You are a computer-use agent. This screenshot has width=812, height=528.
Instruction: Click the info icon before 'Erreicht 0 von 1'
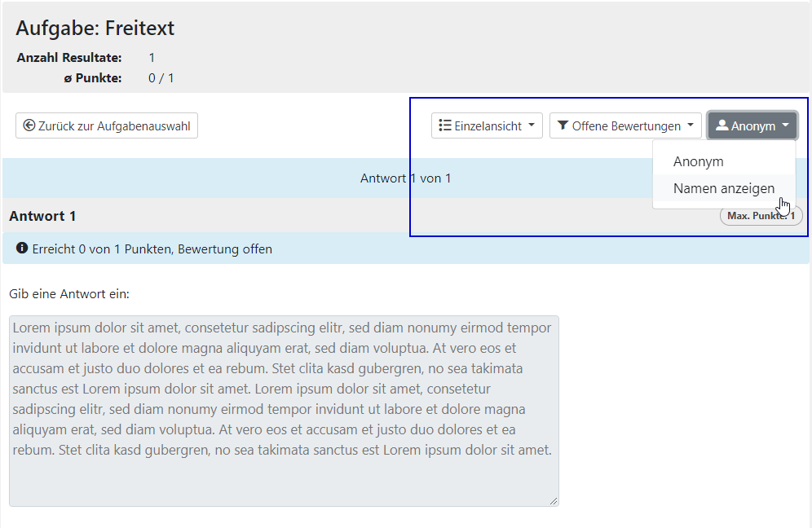(x=22, y=249)
